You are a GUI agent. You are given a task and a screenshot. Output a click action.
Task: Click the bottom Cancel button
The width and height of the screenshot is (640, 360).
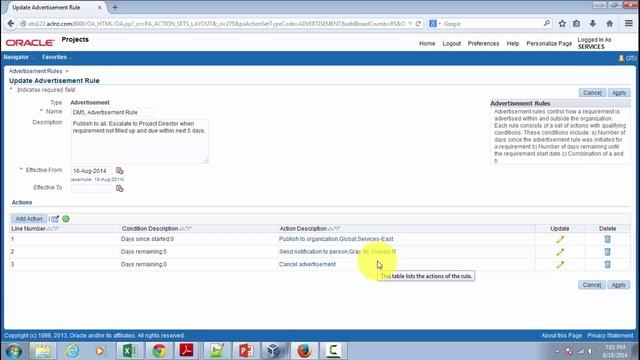point(591,284)
